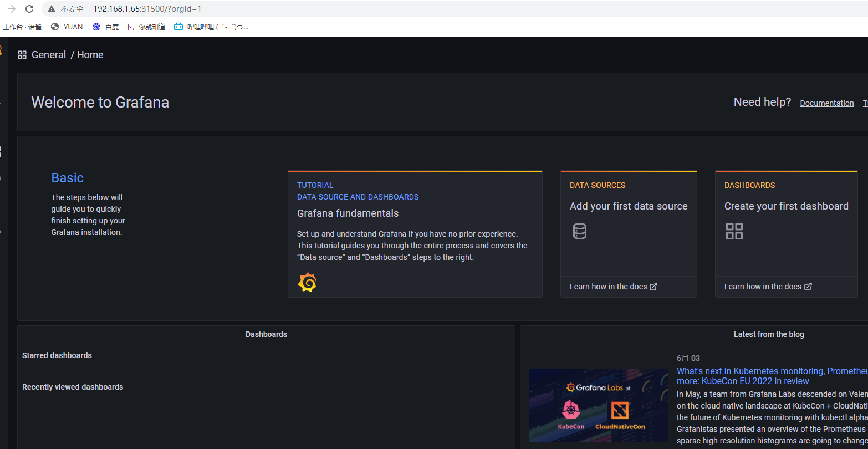
Task: Open the Grafana fundamentals tutorial card
Action: tap(415, 234)
